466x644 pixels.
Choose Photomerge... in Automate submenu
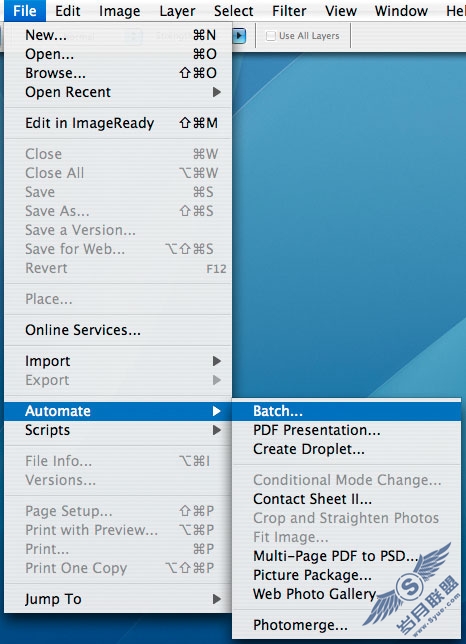(x=347, y=625)
